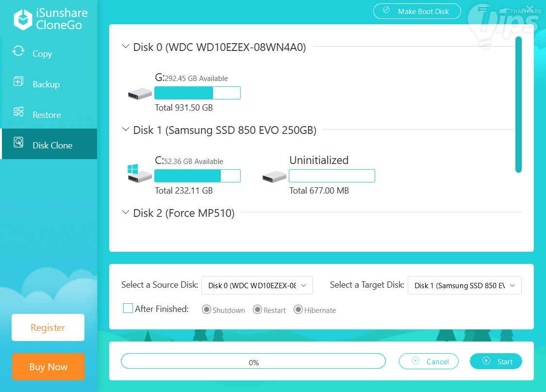The width and height of the screenshot is (546, 392).
Task: Select the Shutdown radio option
Action: 206,310
